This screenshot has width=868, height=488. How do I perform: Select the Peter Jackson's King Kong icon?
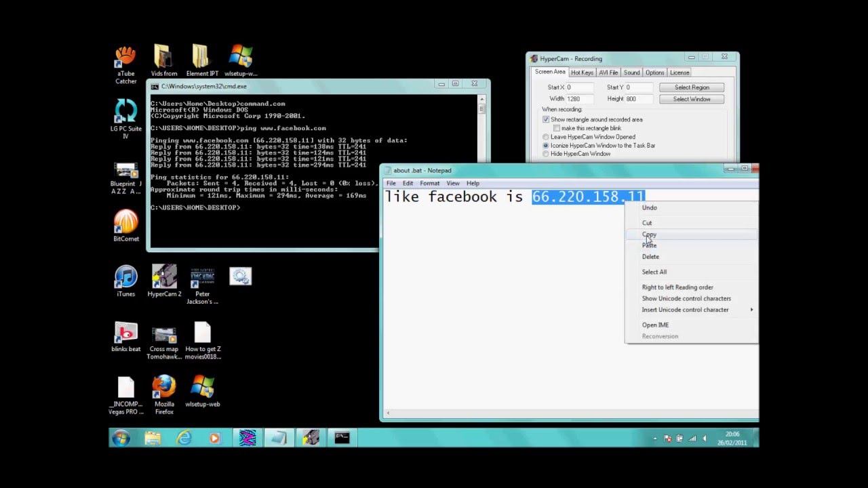coord(202,285)
